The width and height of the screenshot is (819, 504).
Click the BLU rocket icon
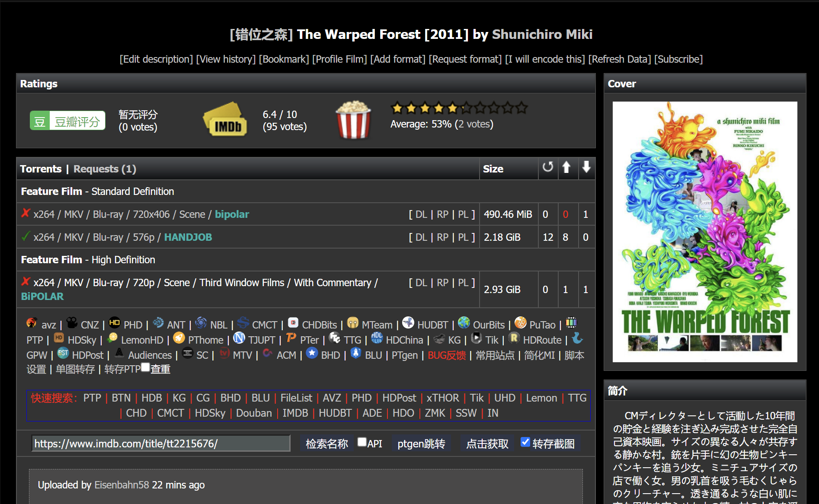point(356,353)
